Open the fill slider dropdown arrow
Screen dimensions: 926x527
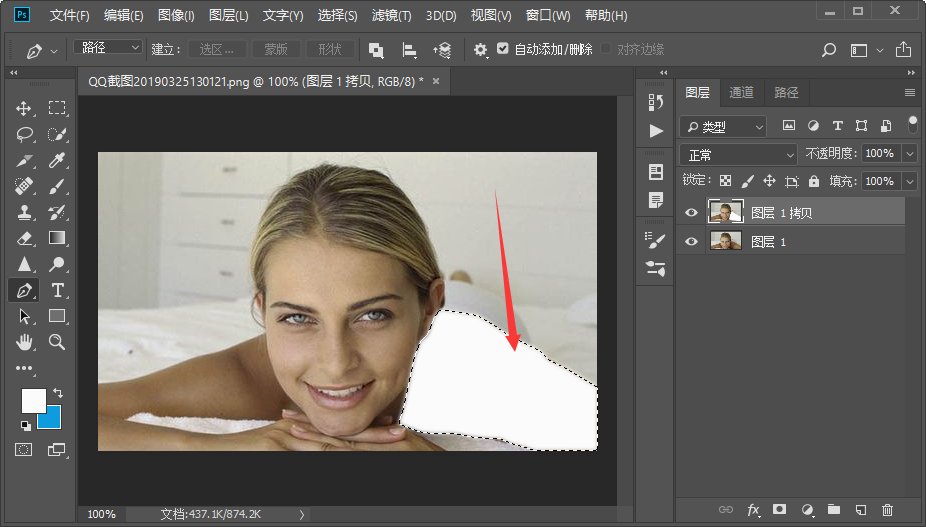click(x=909, y=181)
